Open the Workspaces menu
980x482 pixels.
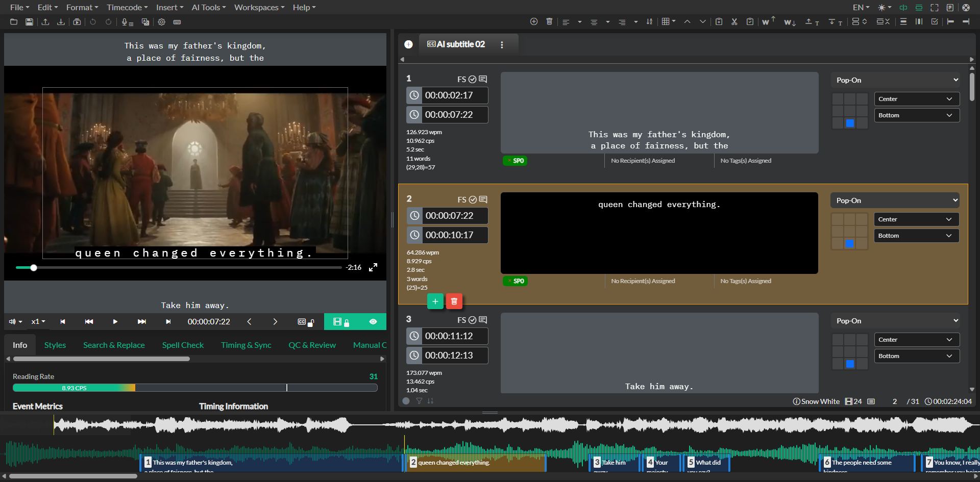point(259,8)
